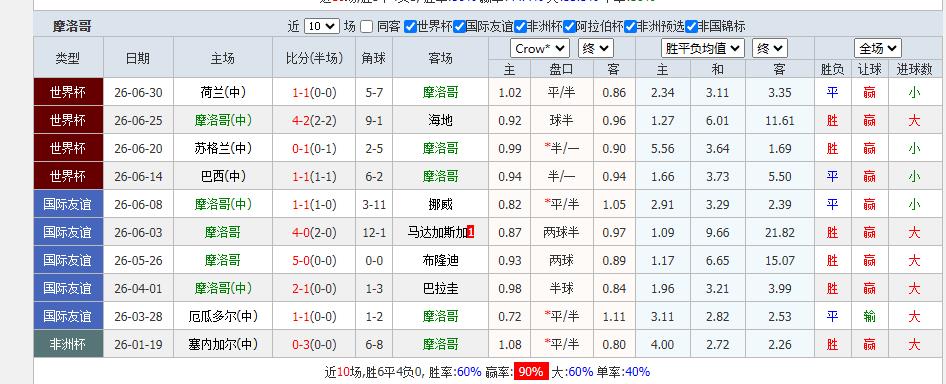Click the 球半 handicap in the 海地 row

coord(562,121)
